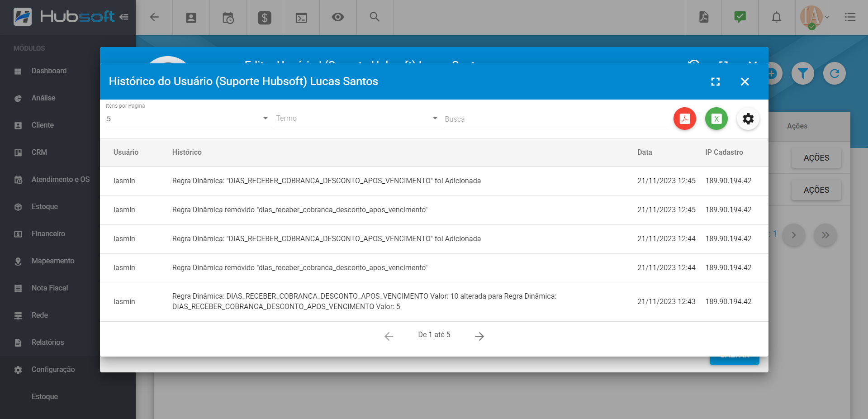The image size is (868, 419).
Task: Open the calendar clock toolbar icon
Action: (x=228, y=18)
